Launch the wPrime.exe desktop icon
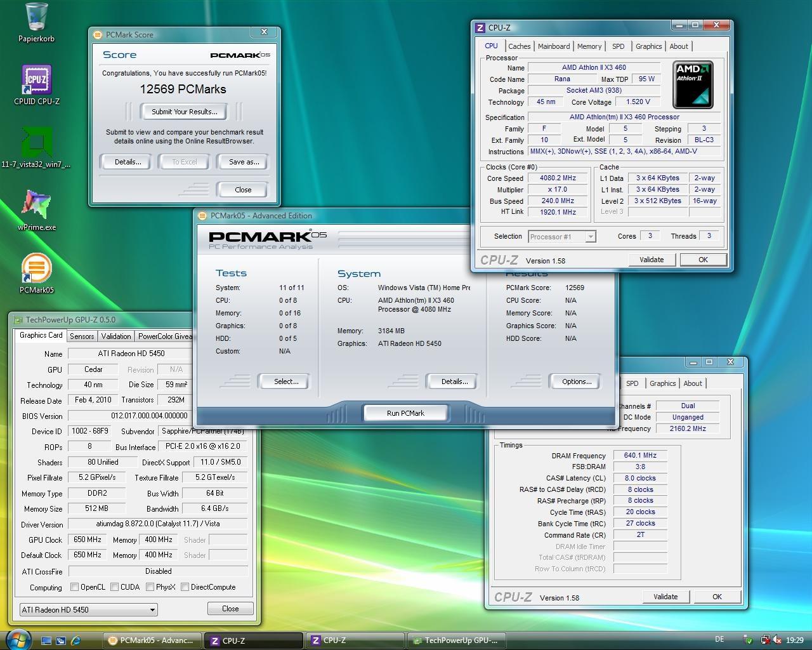 point(36,211)
